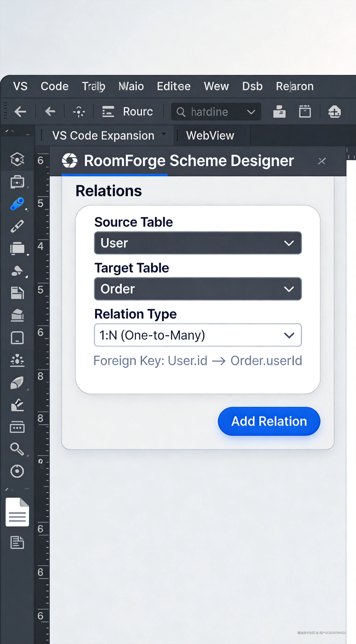Image resolution: width=356 pixels, height=644 pixels.
Task: Open the Wew menu
Action: pos(216,86)
